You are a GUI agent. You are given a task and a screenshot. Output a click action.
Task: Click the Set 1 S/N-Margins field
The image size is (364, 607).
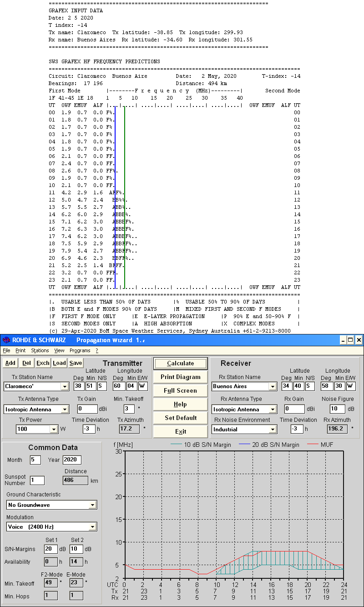(x=51, y=549)
